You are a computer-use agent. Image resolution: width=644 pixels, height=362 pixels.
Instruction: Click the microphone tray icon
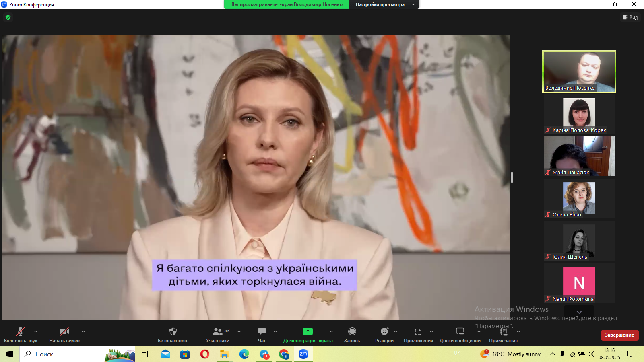(x=562, y=354)
